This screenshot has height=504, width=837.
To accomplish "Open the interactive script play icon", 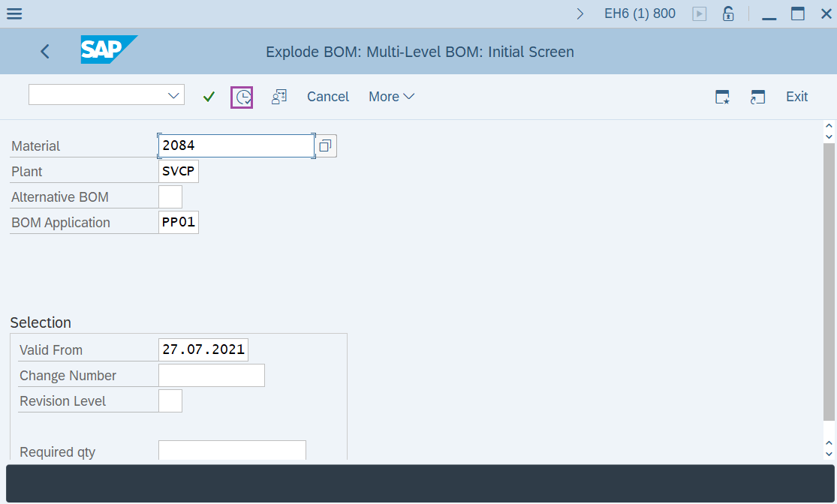I will (699, 13).
